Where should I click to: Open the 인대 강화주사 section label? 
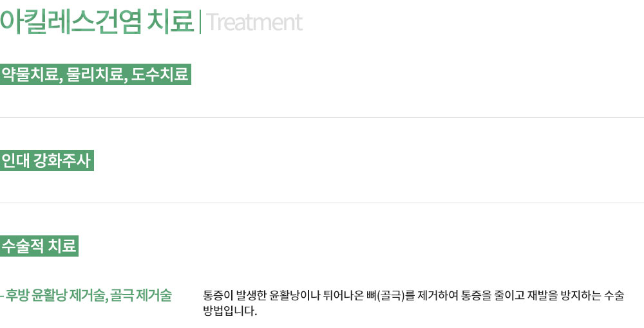(46, 160)
